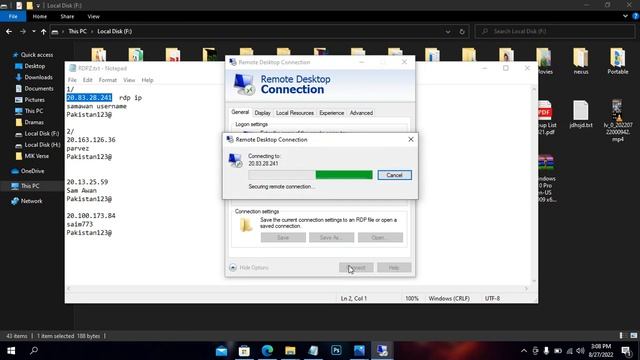This screenshot has height=360, width=640.
Task: Open Share tab in File Explorer ribbon
Action: (x=67, y=16)
